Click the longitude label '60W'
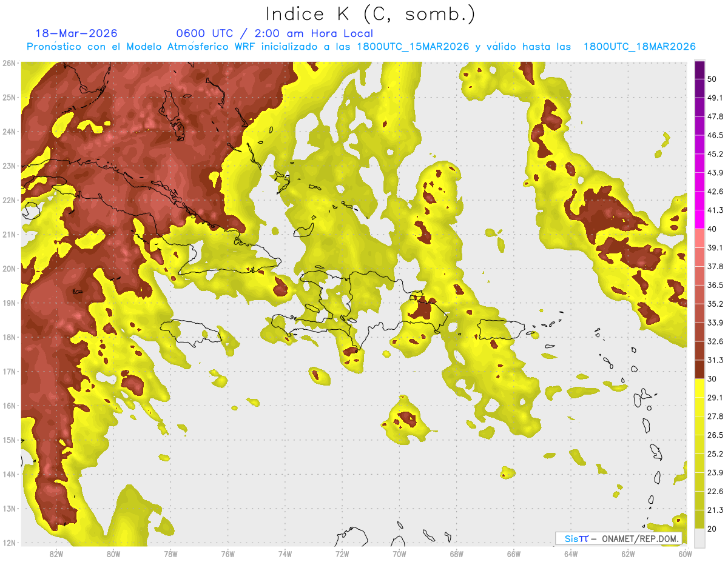 tap(685, 554)
